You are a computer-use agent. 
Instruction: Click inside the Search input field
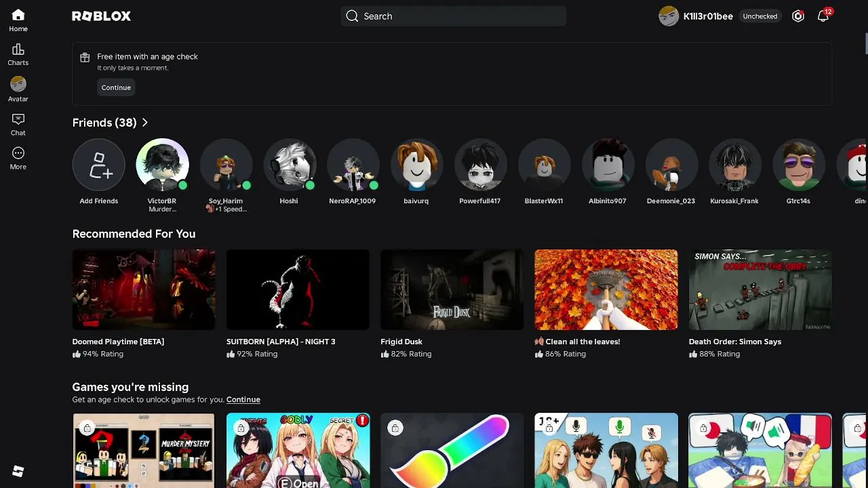453,16
